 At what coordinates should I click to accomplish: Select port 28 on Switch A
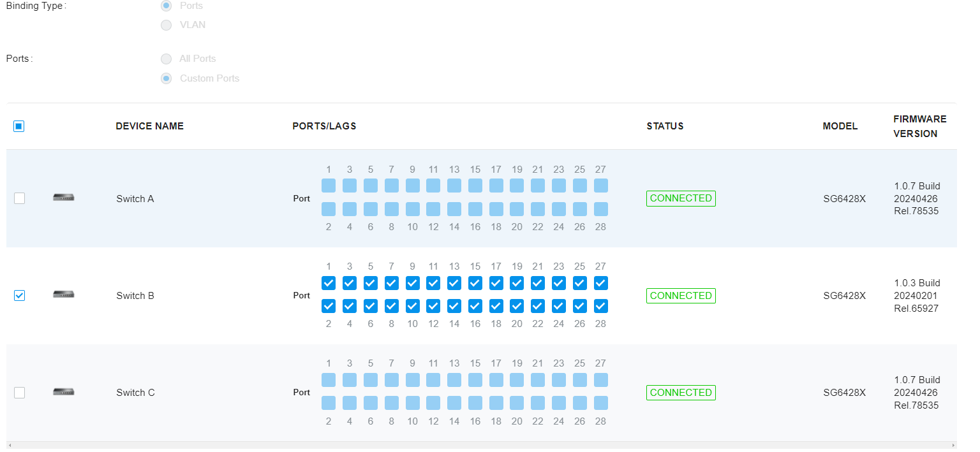point(600,209)
